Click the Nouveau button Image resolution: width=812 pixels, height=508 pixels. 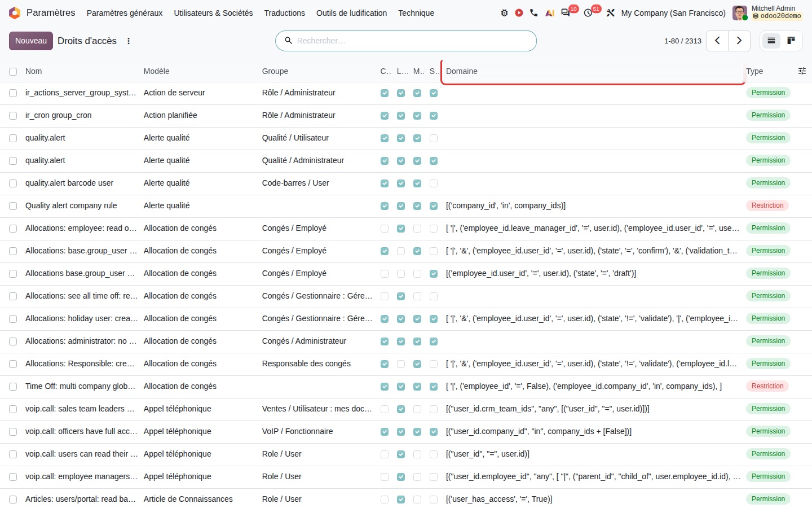pyautogui.click(x=31, y=41)
